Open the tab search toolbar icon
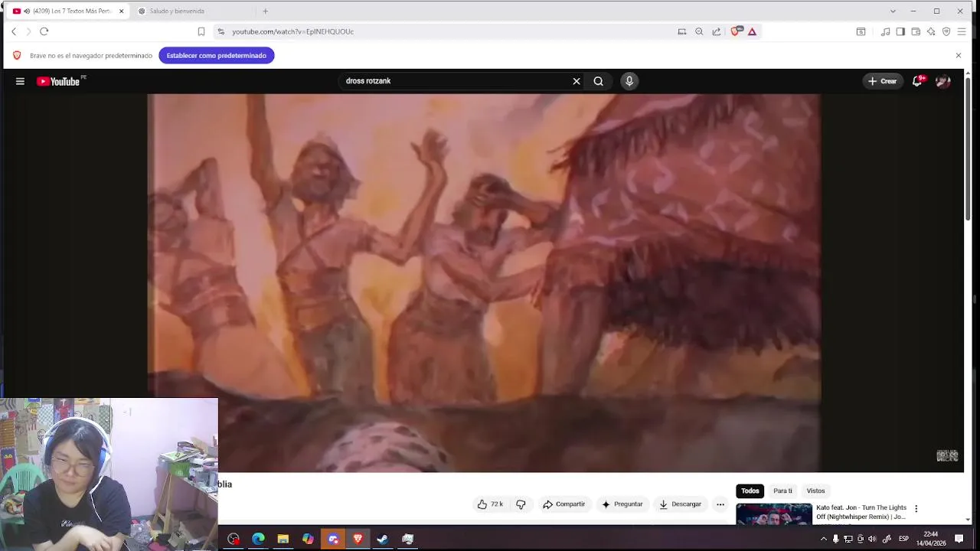Image resolution: width=980 pixels, height=551 pixels. coord(861,31)
